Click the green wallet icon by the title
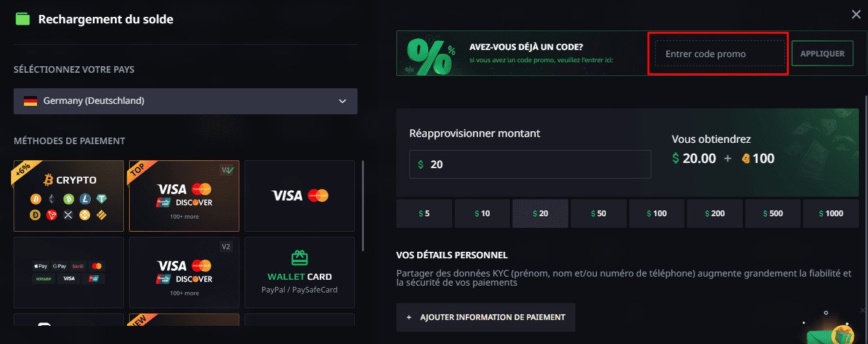The width and height of the screenshot is (868, 344). 23,19
